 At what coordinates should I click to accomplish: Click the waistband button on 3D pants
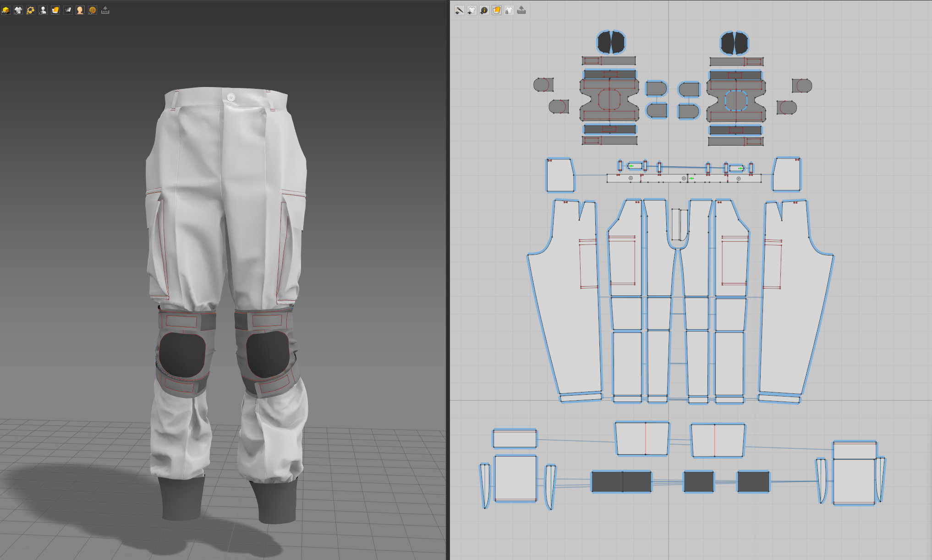(x=231, y=97)
